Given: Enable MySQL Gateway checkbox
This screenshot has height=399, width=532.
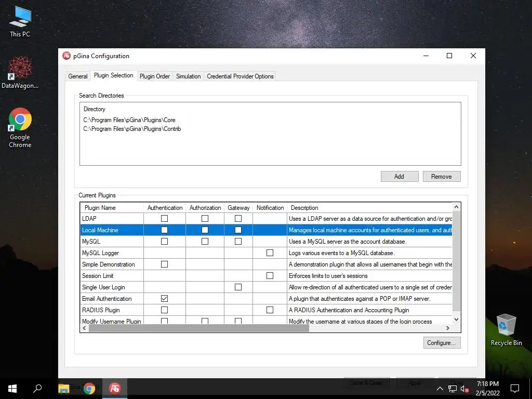Looking at the screenshot, I should (x=238, y=241).
